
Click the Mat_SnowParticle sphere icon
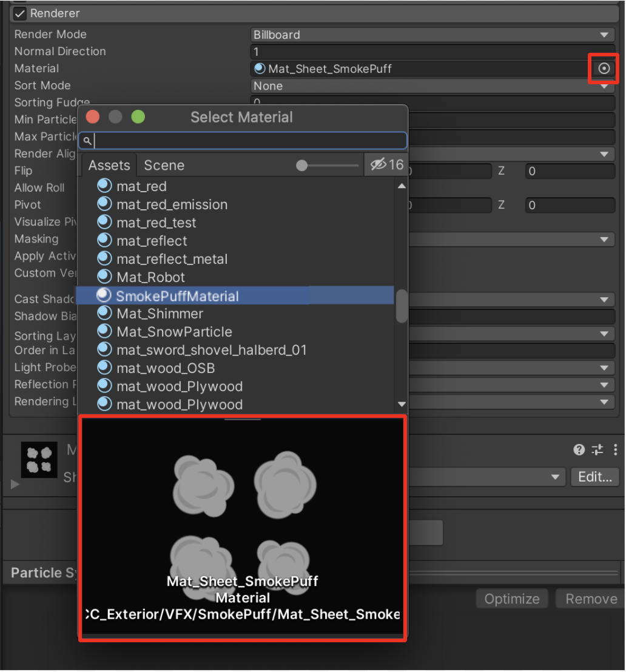(x=105, y=332)
